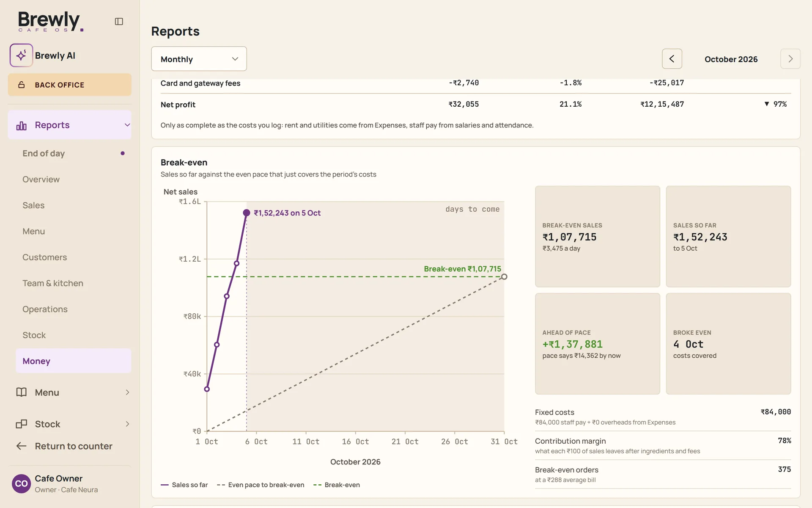
Task: Click the 5 Oct sales data point
Action: pos(247,213)
